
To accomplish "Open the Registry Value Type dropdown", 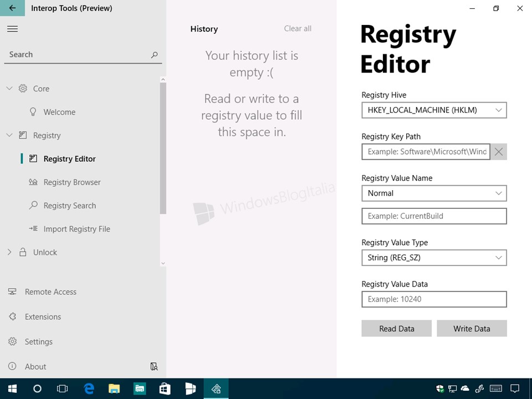I will pyautogui.click(x=434, y=258).
